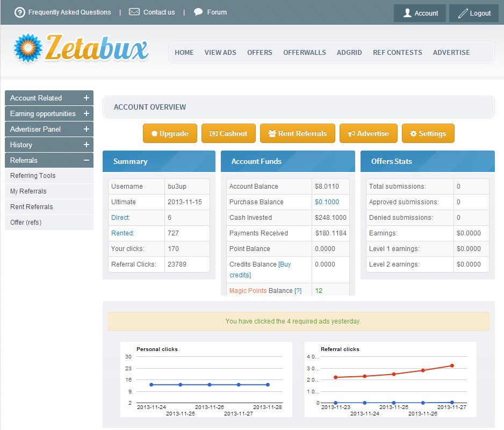Click the Logout button label
The image size is (504, 430).
480,13
